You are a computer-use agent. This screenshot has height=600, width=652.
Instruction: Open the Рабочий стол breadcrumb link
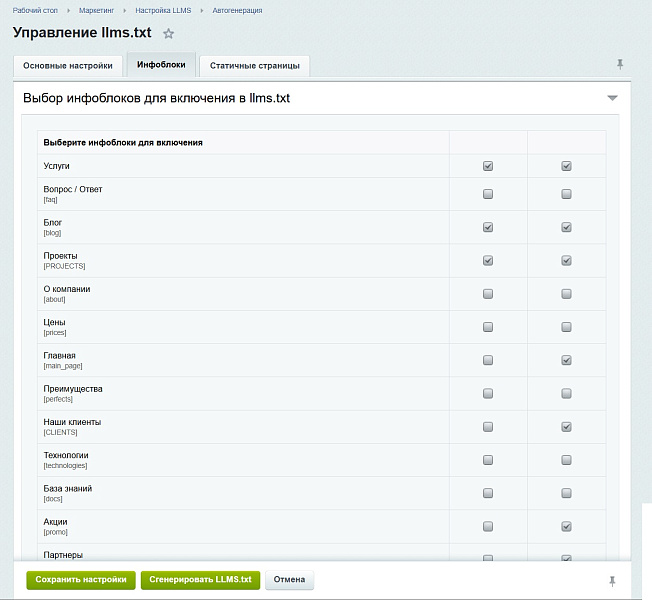tap(35, 10)
